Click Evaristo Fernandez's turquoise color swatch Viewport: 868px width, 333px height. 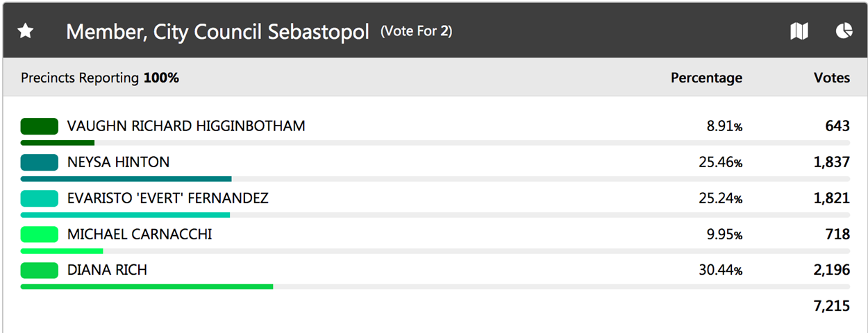click(39, 198)
